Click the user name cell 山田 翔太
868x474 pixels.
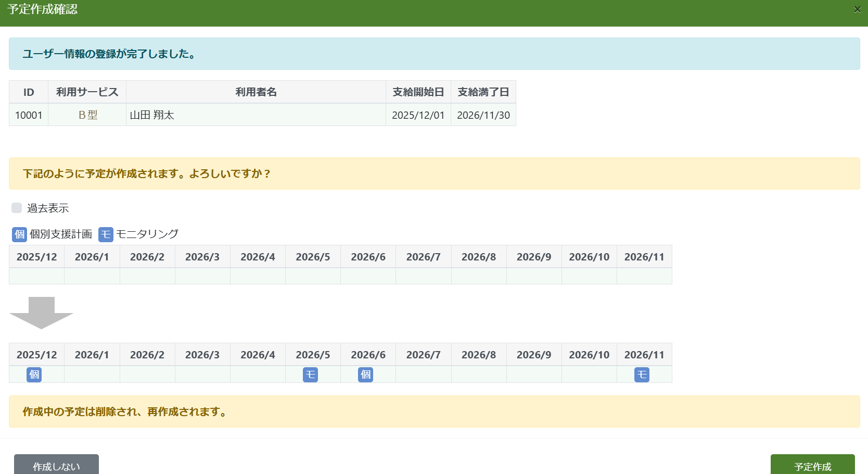click(x=256, y=115)
